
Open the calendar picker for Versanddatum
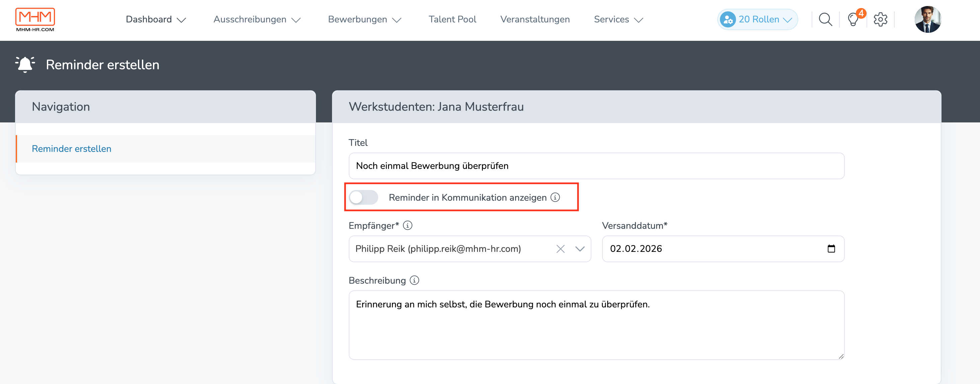832,249
